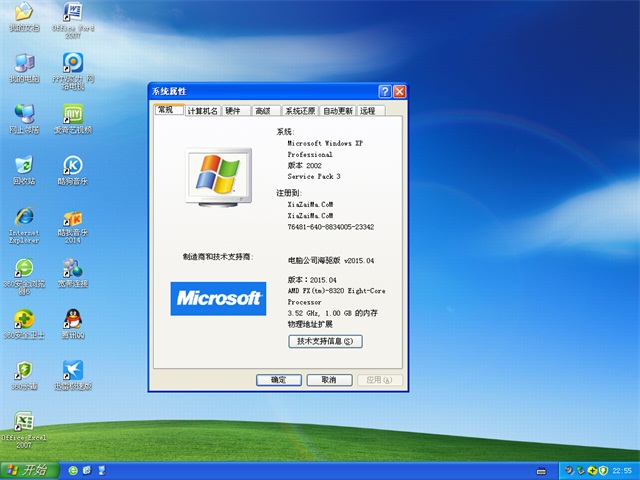Select the Automatic Updates (自动更新) tab
Viewport: 640px width, 480px height.
[338, 111]
